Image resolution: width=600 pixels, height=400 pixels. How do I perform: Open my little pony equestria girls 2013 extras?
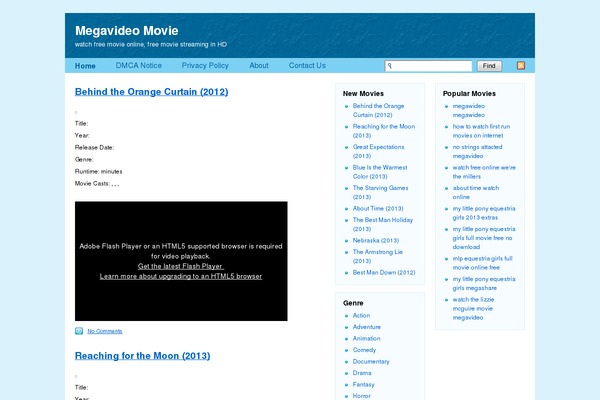(484, 213)
